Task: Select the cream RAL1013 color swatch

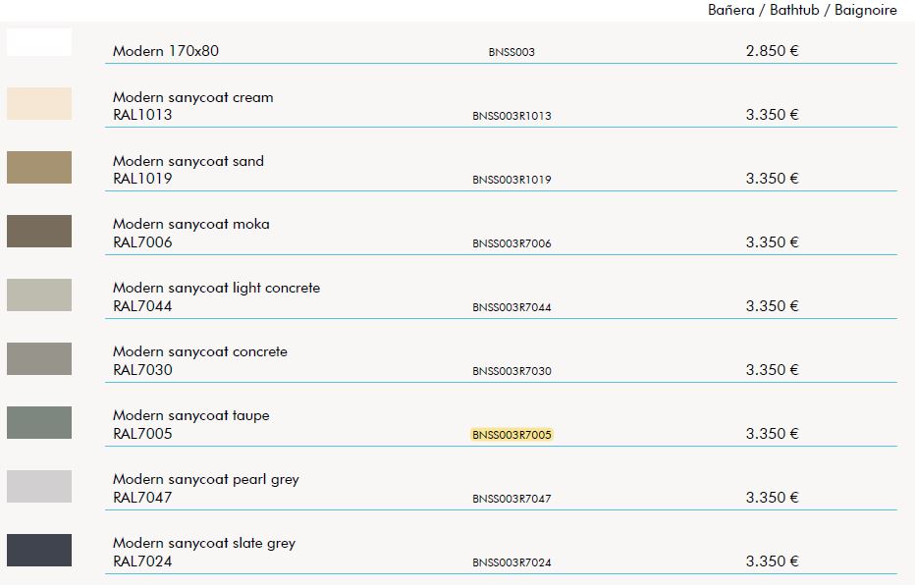Action: click(39, 103)
